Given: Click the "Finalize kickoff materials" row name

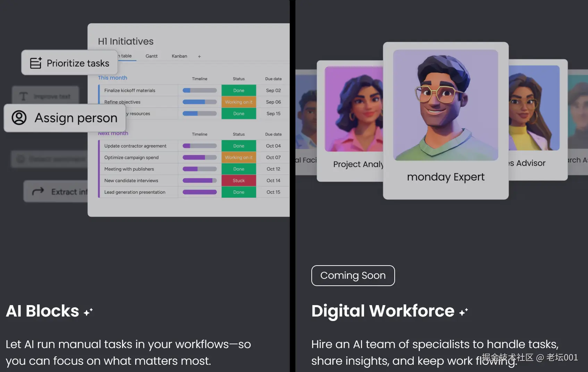Looking at the screenshot, I should 130,90.
